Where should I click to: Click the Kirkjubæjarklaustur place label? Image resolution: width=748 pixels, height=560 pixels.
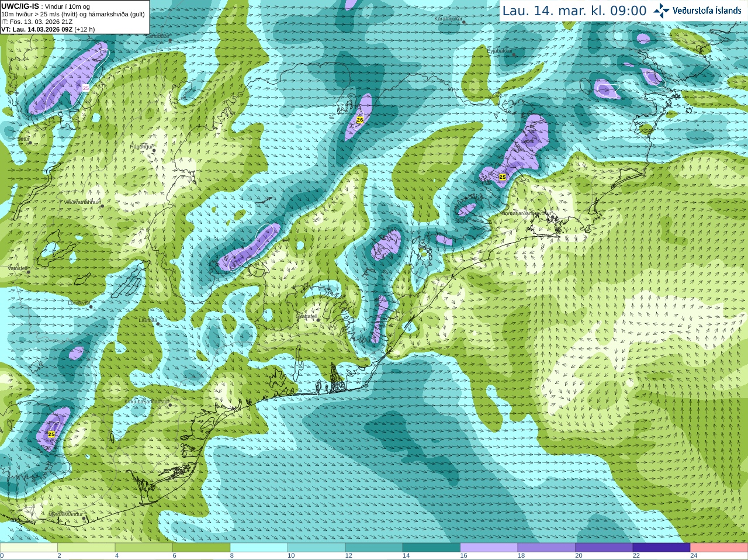147,402
